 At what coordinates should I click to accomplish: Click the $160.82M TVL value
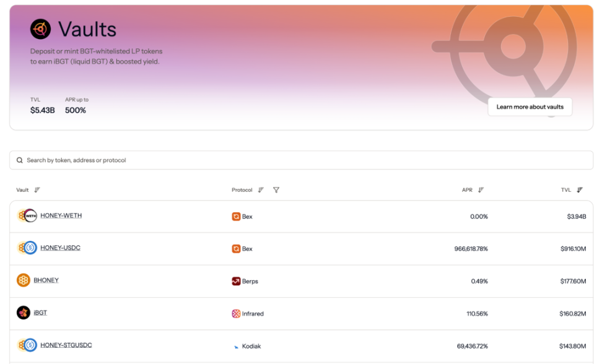click(573, 314)
